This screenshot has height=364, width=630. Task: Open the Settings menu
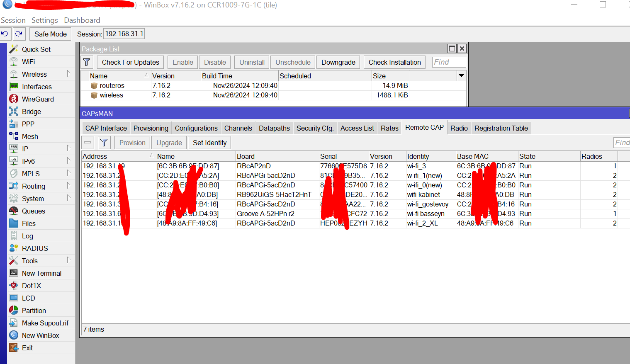(x=45, y=20)
